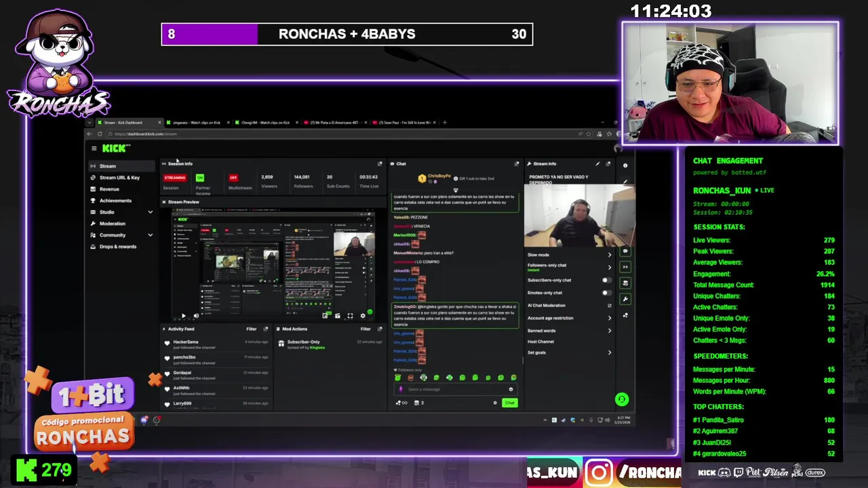Open the hamburger menu beside the Kick logo
Screen dimensions: 868x488
[x=94, y=148]
